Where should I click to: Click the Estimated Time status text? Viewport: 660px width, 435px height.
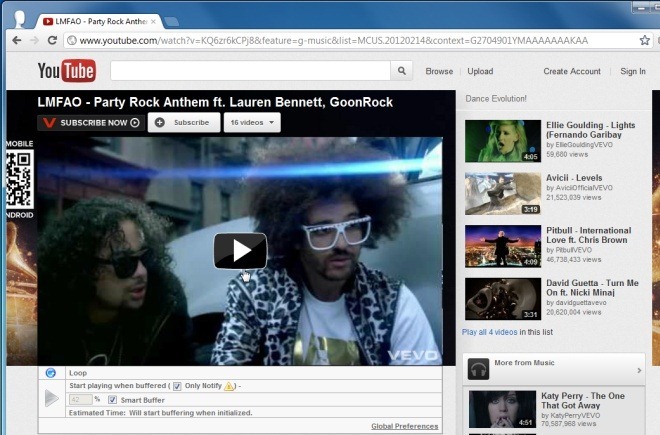(160, 413)
